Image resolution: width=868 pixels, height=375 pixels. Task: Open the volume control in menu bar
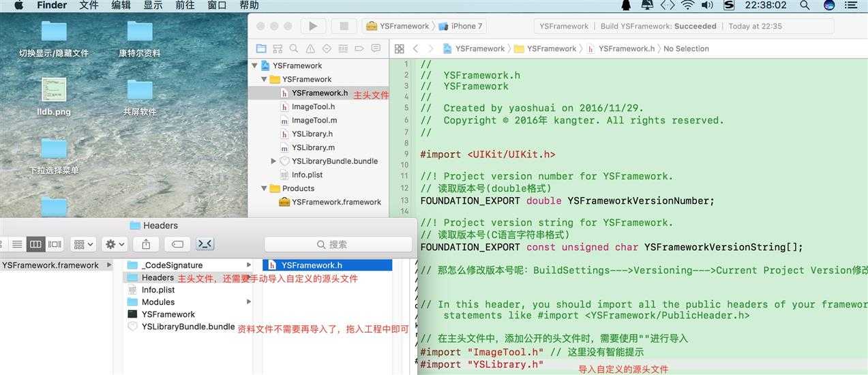(x=707, y=5)
